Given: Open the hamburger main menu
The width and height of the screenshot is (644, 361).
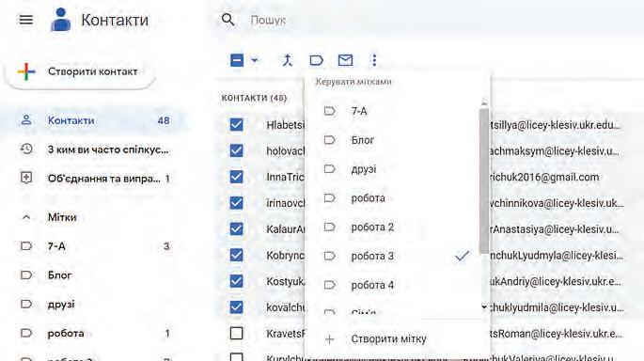Looking at the screenshot, I should point(26,20).
